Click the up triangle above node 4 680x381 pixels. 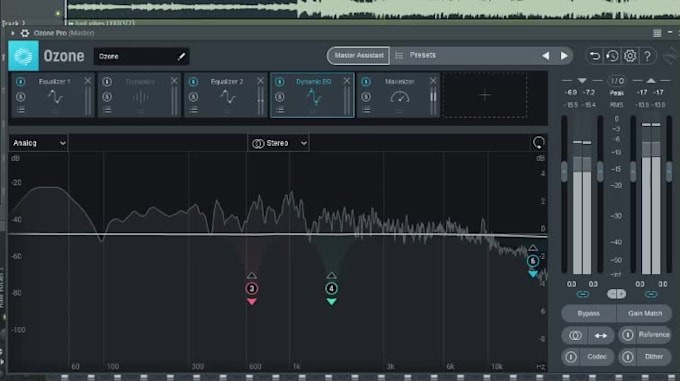(331, 275)
